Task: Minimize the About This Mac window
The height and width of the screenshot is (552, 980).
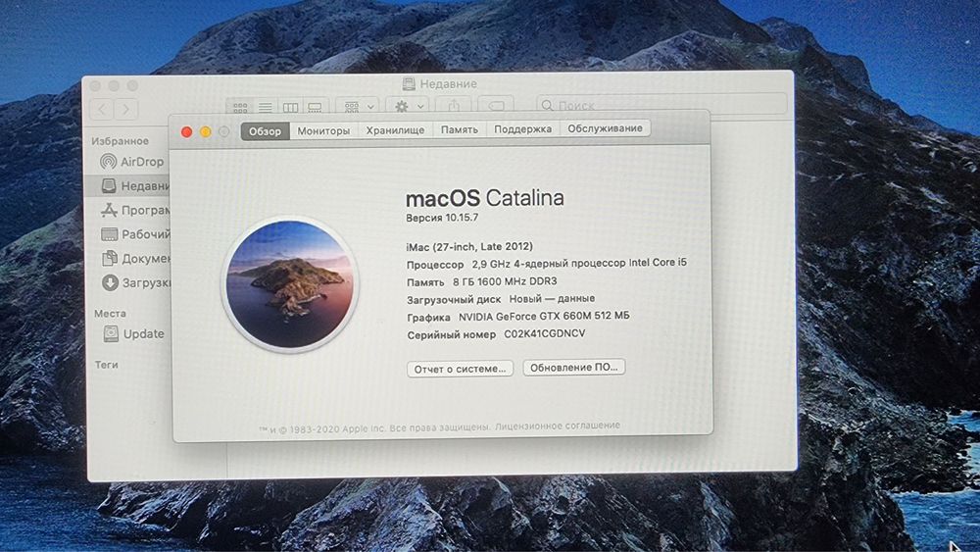Action: pyautogui.click(x=206, y=132)
